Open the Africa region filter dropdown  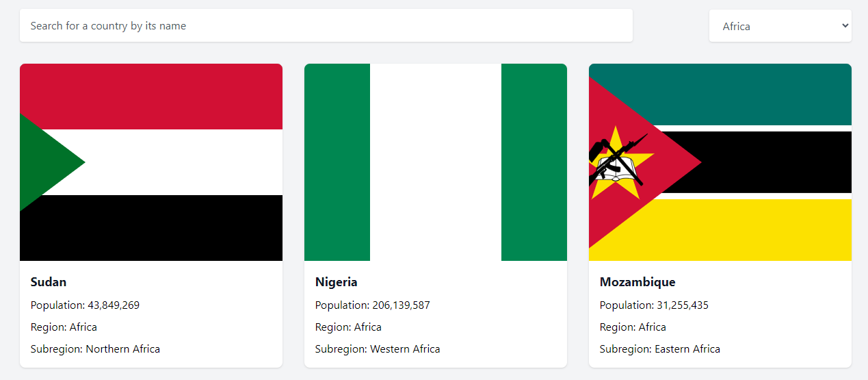780,26
